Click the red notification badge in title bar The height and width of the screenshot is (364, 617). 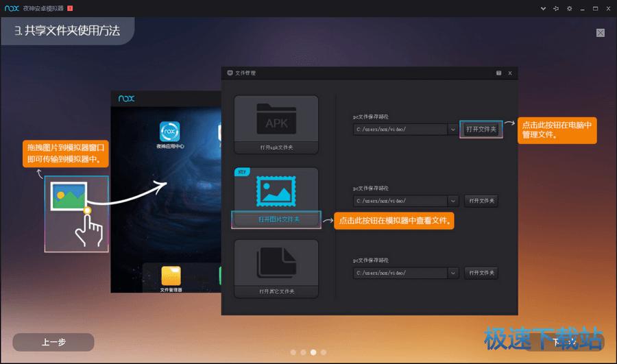pyautogui.click(x=70, y=8)
